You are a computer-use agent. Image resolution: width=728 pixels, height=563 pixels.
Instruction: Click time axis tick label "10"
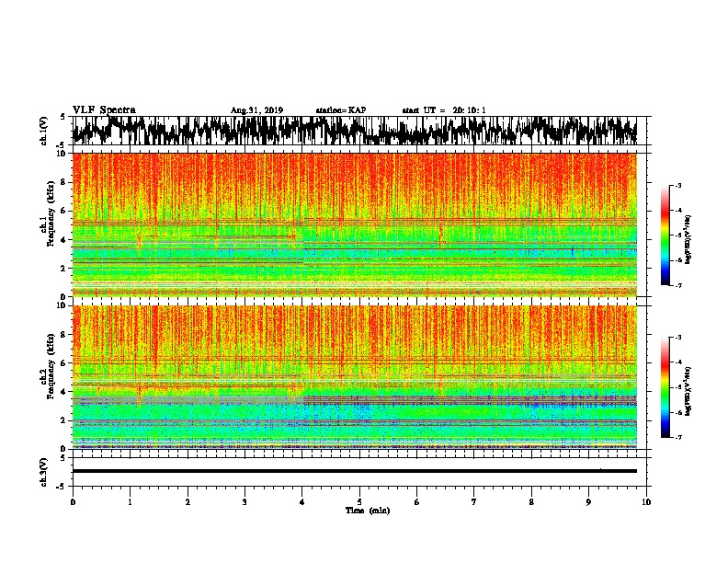(646, 502)
